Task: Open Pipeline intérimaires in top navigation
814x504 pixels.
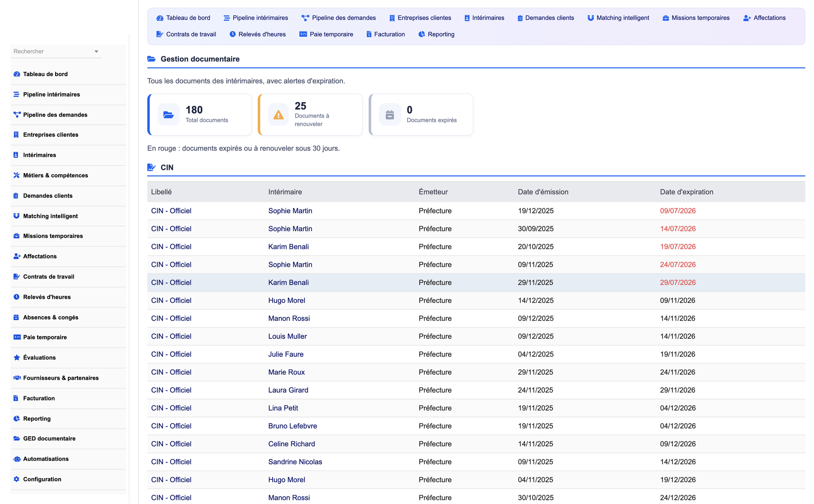Action: click(x=256, y=18)
